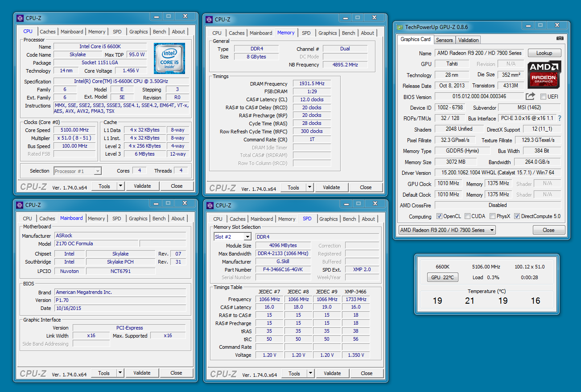The height and width of the screenshot is (392, 581).
Task: Click the Bus Interface question mark icon
Action: (560, 118)
